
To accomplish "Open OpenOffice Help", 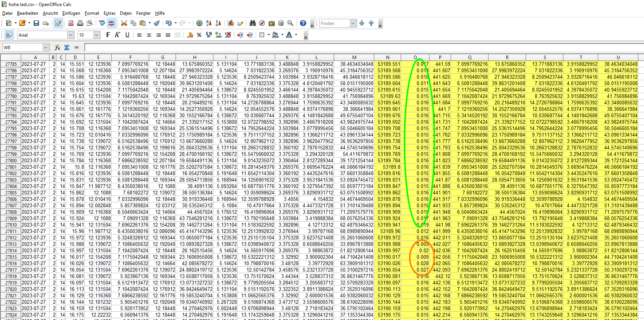I will [303, 23].
